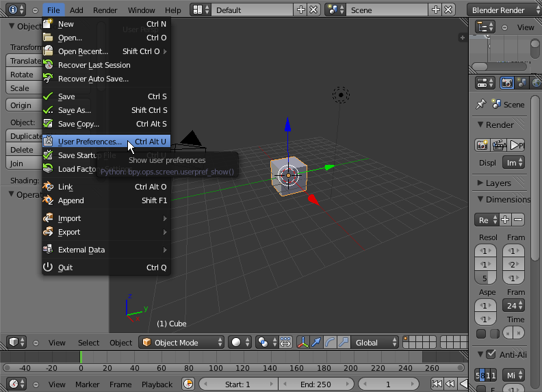This screenshot has height=392, width=542.
Task: Open User Preferences...
Action: [x=107, y=142]
